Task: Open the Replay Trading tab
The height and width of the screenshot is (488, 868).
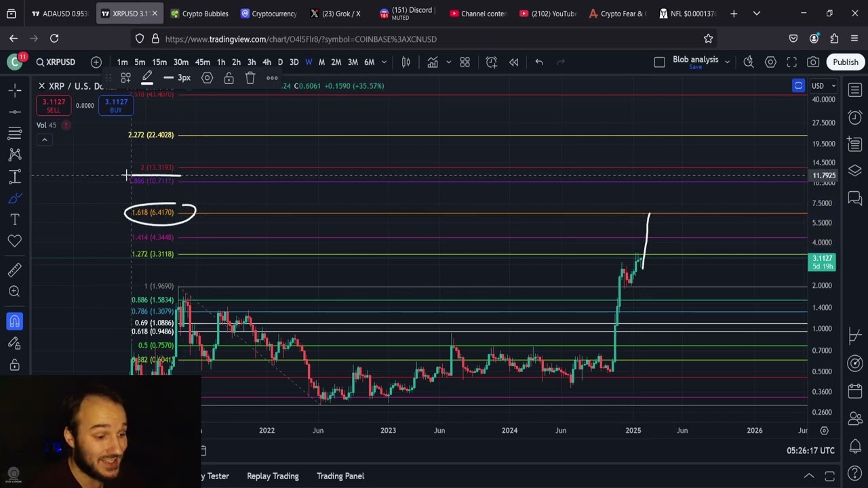Action: tap(273, 476)
